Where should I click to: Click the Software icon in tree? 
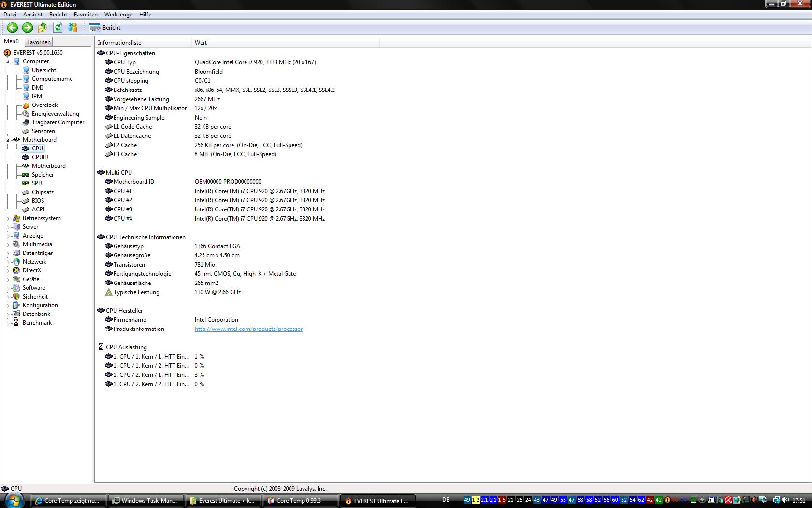point(16,288)
